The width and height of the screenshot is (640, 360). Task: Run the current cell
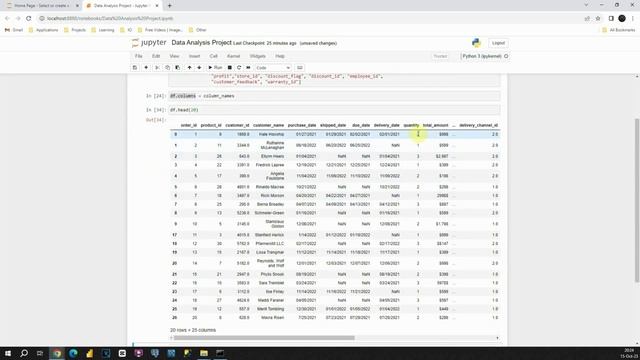pos(215,68)
